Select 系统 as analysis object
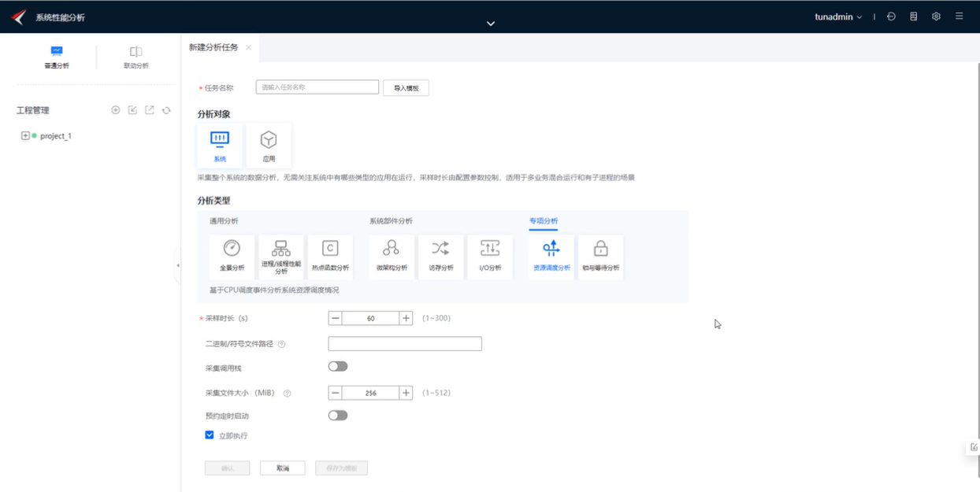Screen dimensions: 980x492 220,146
